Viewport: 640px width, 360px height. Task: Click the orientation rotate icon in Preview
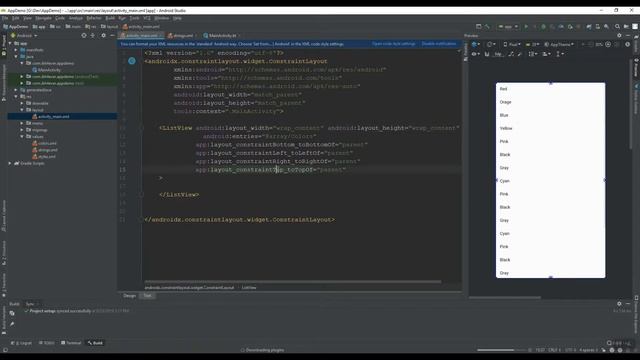click(x=491, y=44)
